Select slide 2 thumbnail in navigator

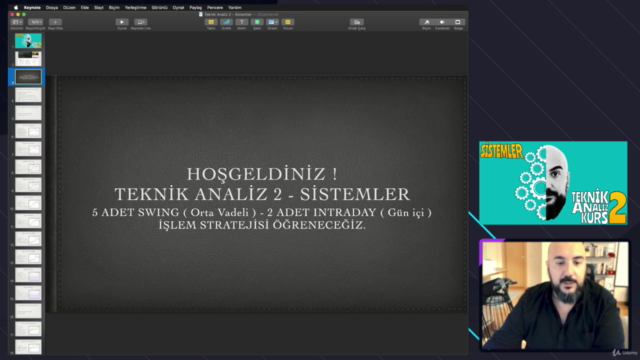pos(28,59)
